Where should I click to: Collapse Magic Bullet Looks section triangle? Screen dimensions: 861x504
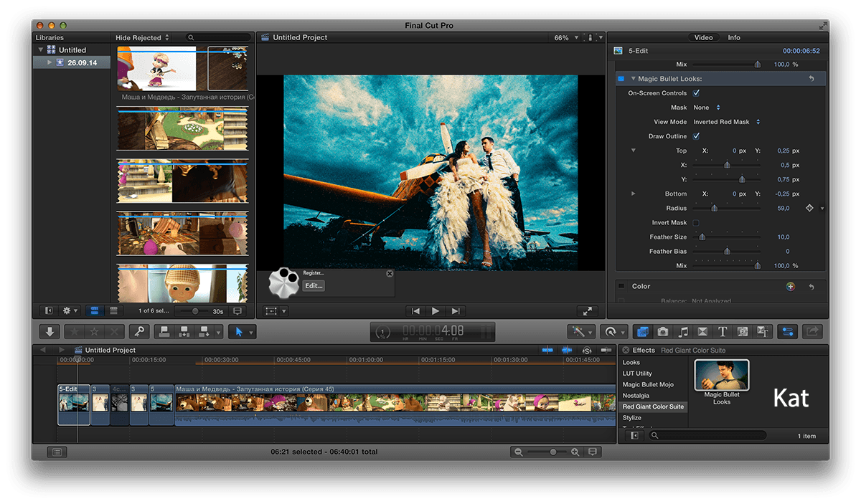tap(633, 79)
